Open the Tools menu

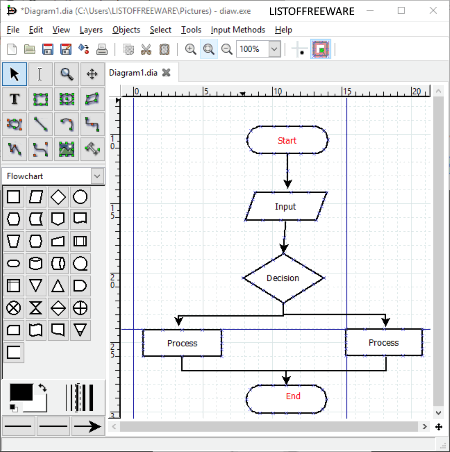191,30
